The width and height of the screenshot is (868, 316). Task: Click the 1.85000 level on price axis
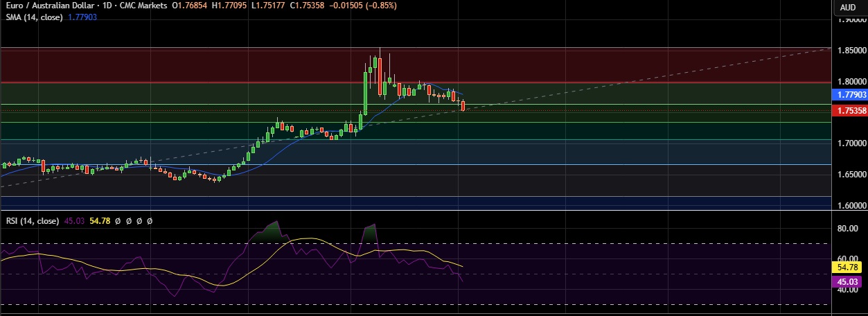pos(849,51)
